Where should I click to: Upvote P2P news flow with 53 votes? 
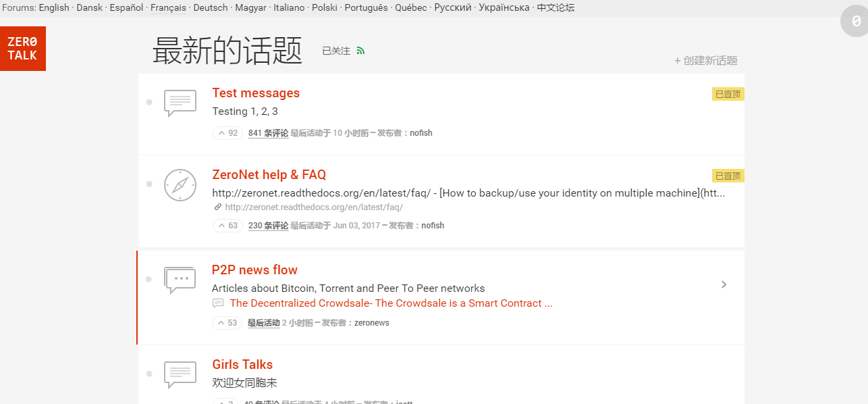(227, 323)
